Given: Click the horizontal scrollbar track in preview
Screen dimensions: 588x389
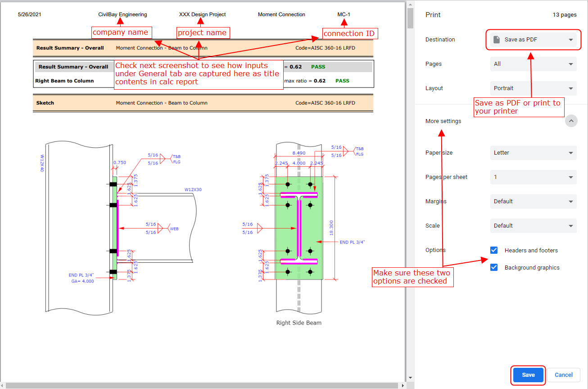Looking at the screenshot, I should pos(203,385).
